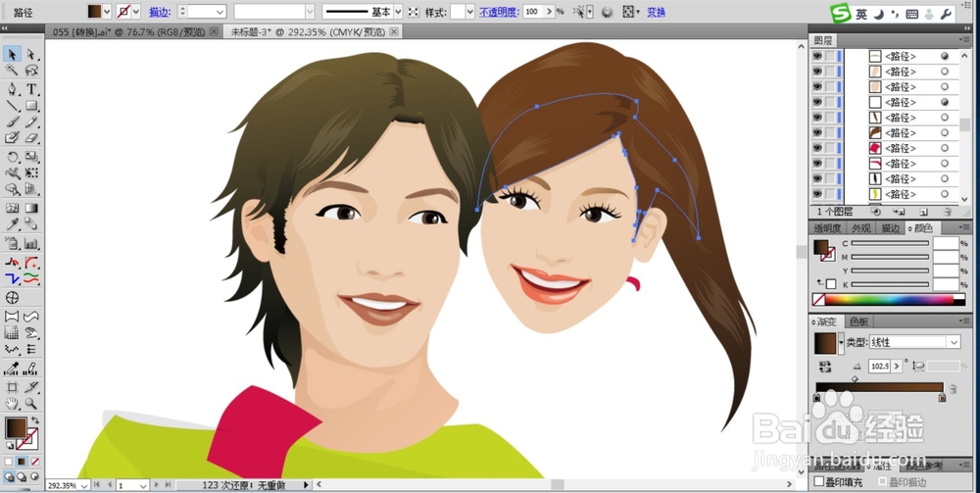Screen dimensions: 980x493
Task: Open the artboard number dropdown in status bar
Action: click(142, 485)
